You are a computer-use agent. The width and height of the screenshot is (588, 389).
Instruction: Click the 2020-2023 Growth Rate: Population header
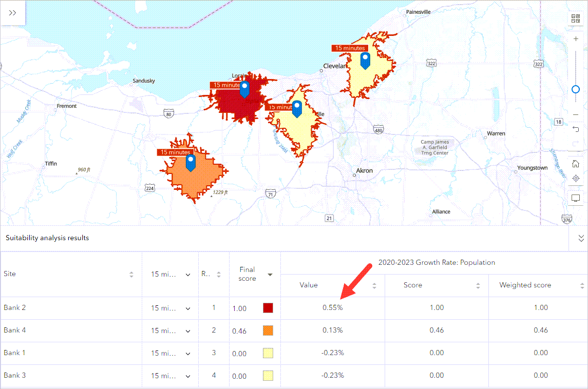[x=437, y=263]
